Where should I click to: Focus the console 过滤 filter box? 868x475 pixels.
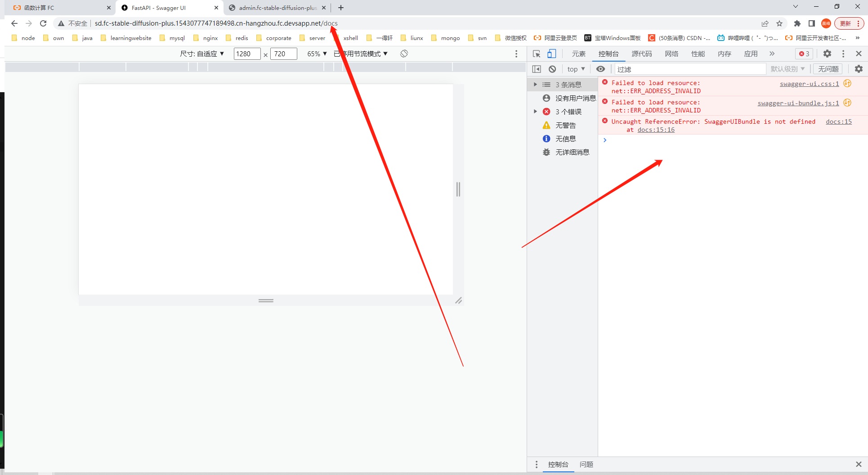pyautogui.click(x=690, y=69)
